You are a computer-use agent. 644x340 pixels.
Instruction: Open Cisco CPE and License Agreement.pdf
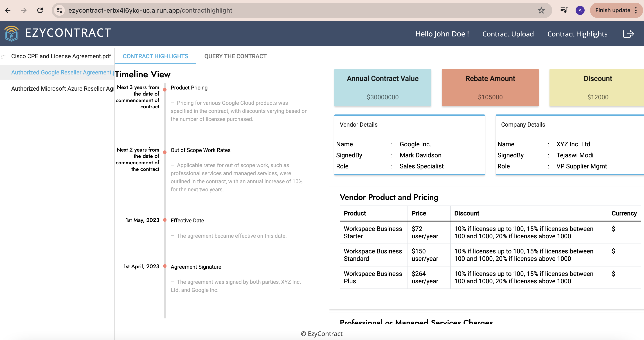click(61, 56)
